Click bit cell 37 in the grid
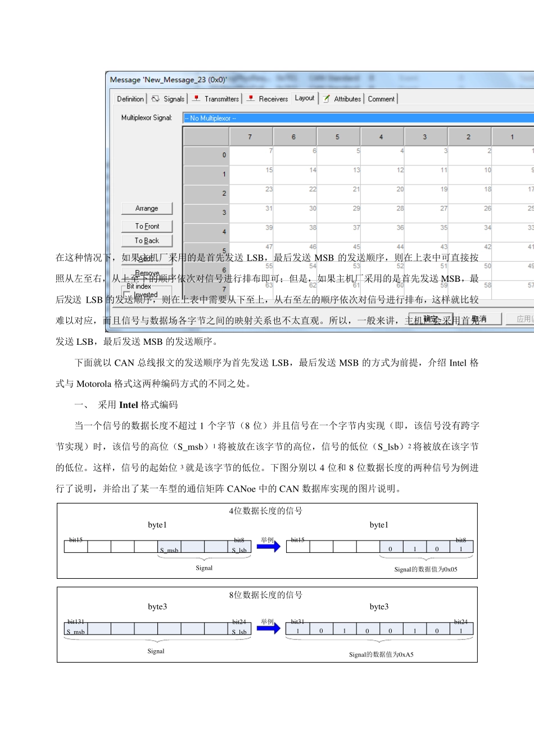The width and height of the screenshot is (534, 756). [339, 232]
